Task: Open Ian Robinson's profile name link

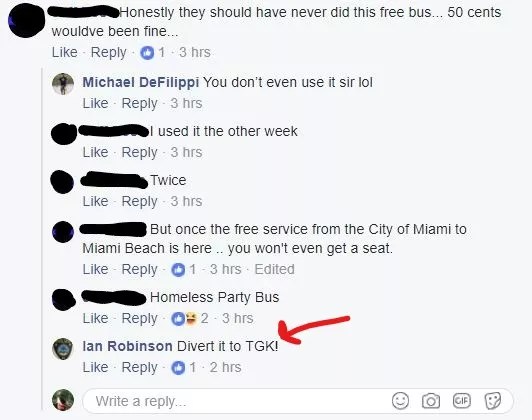Action: point(127,346)
